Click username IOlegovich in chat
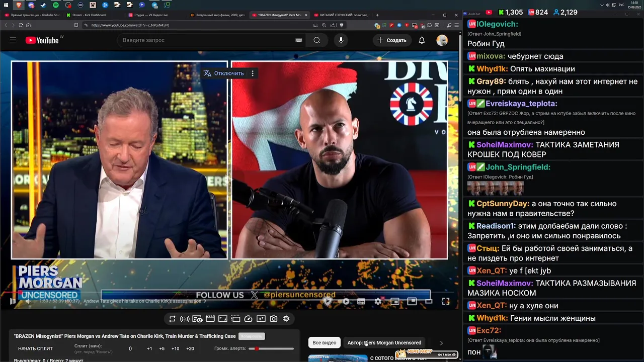The height and width of the screenshot is (362, 644). [497, 24]
